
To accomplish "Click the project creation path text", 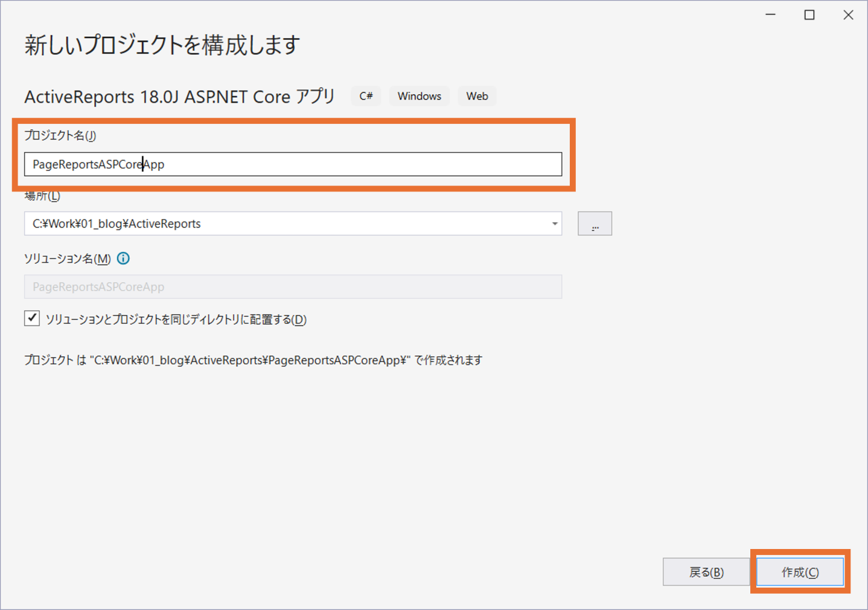I will click(253, 361).
